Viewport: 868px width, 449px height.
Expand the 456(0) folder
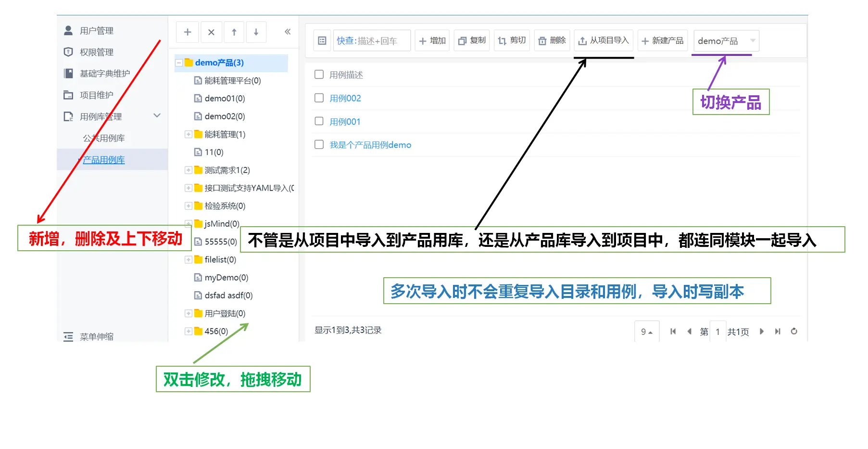189,331
